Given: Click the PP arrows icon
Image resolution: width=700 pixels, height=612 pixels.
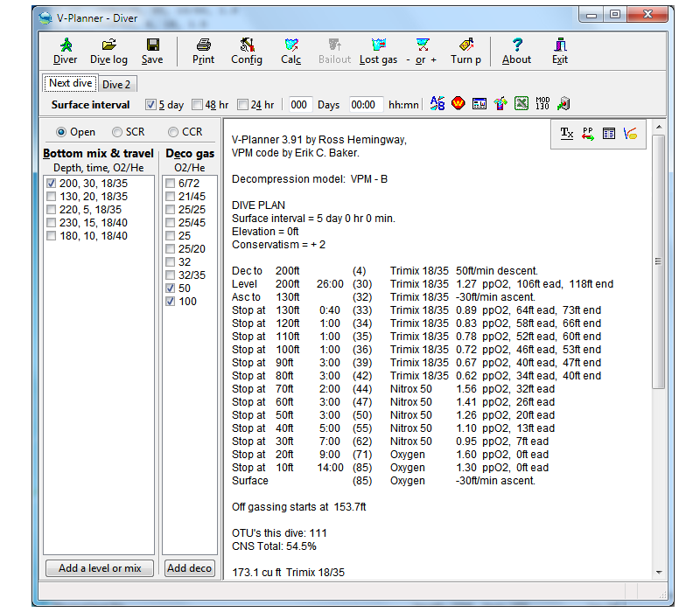Looking at the screenshot, I should pos(588,134).
